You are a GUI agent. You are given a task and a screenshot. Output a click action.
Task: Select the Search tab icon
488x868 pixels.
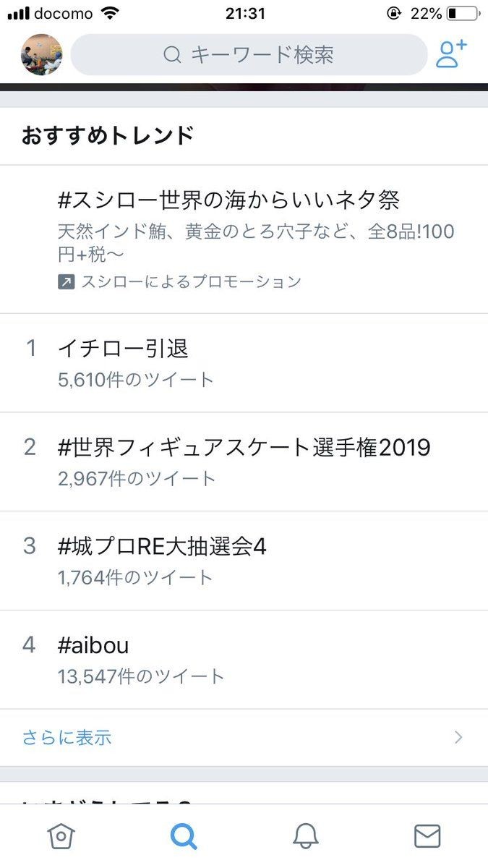pyautogui.click(x=184, y=836)
